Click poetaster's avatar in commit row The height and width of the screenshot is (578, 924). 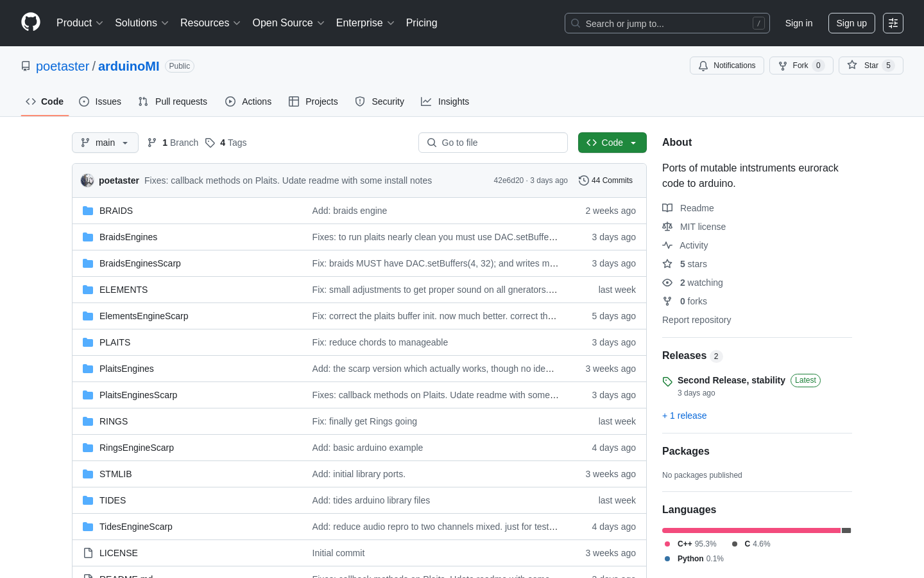click(87, 180)
